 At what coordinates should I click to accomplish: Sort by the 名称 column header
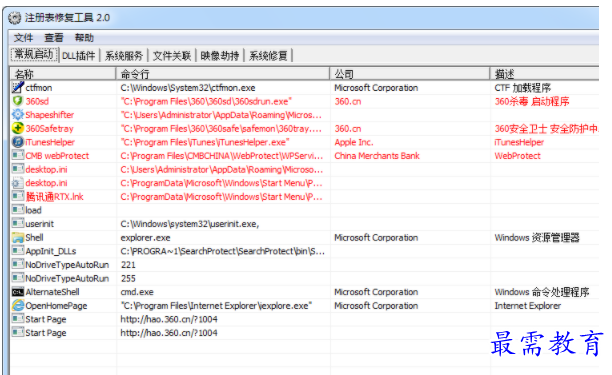pyautogui.click(x=63, y=74)
